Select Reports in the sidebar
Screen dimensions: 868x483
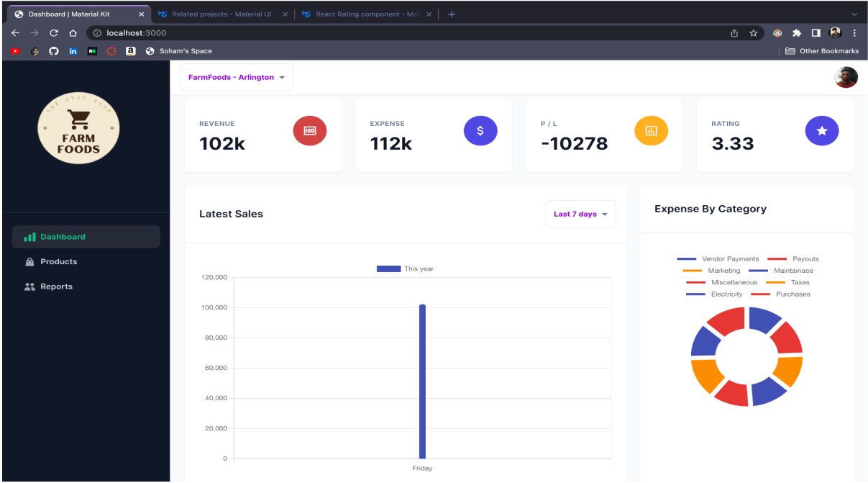click(x=86, y=286)
